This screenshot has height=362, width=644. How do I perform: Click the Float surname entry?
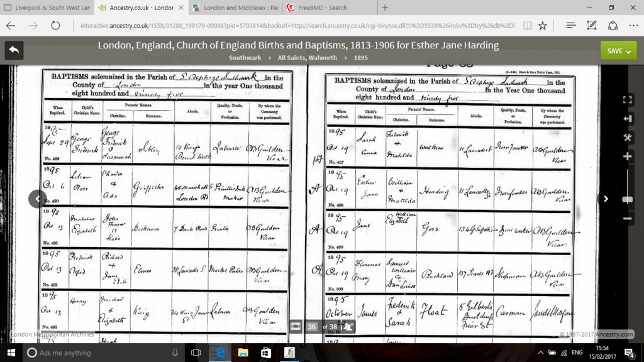pyautogui.click(x=433, y=312)
